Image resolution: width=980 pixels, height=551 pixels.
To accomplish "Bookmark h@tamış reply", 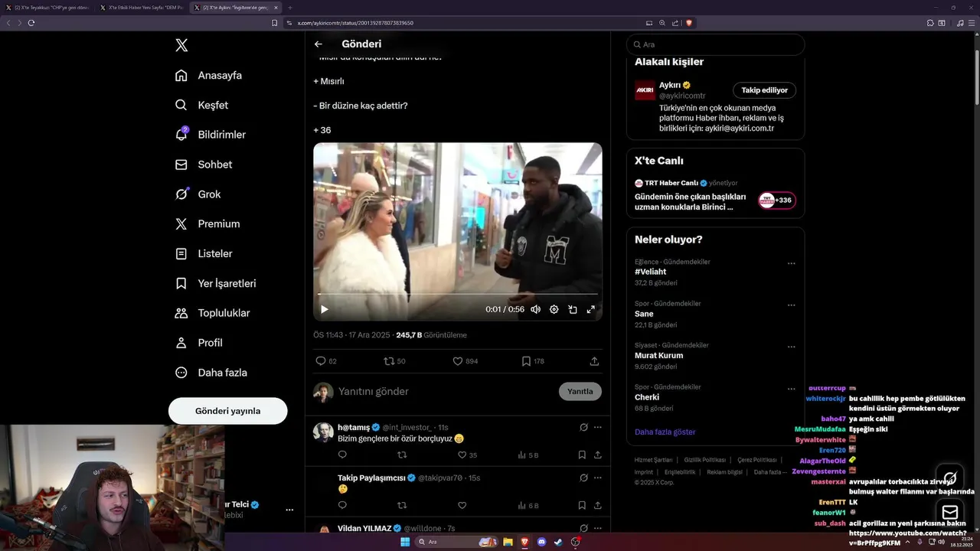I will coord(582,455).
